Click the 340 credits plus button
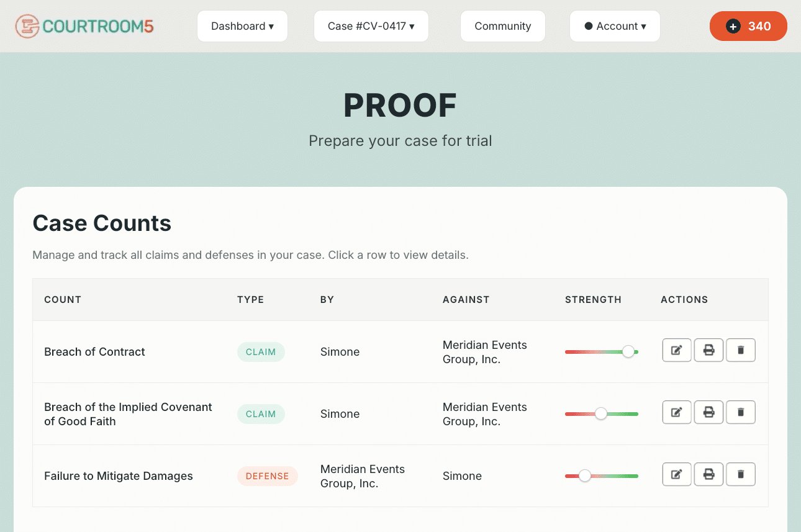This screenshot has width=801, height=532. pyautogui.click(x=748, y=26)
